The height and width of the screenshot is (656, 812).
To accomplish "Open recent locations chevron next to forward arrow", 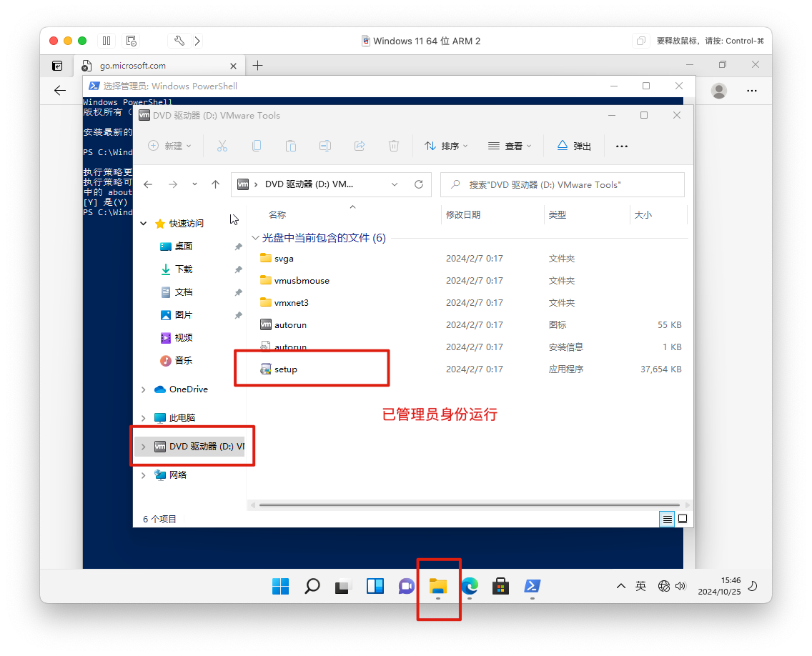I will pyautogui.click(x=194, y=184).
